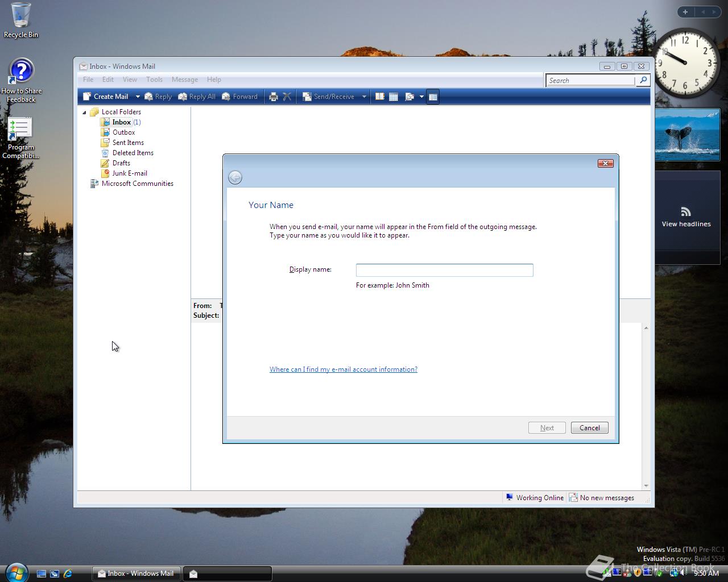Click the Windows Mail Search field
728x582 pixels.
pos(590,81)
